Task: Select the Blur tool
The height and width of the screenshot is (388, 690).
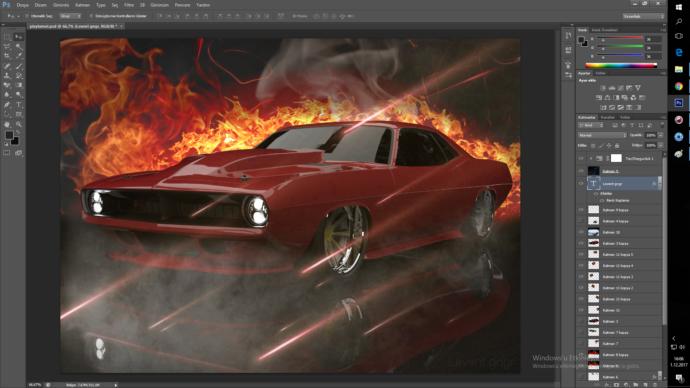Action: pyautogui.click(x=7, y=94)
